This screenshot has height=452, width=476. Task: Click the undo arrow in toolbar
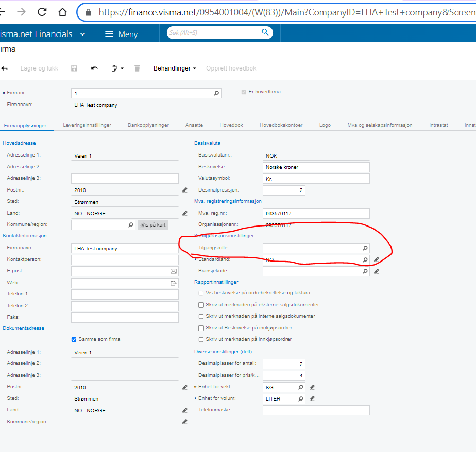94,68
